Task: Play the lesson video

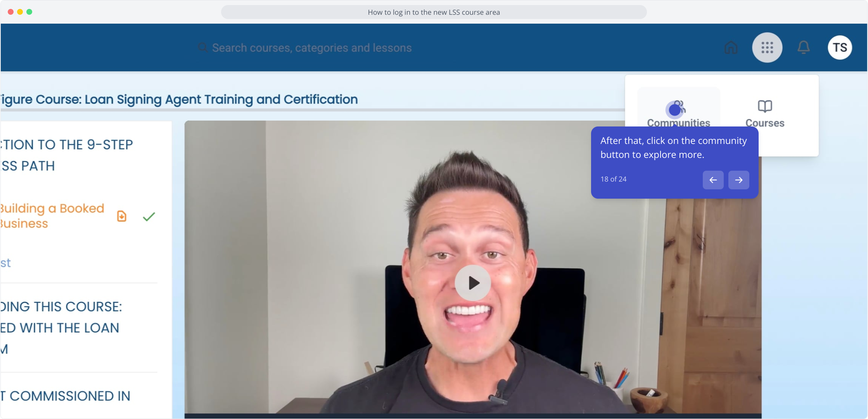Action: (x=472, y=283)
